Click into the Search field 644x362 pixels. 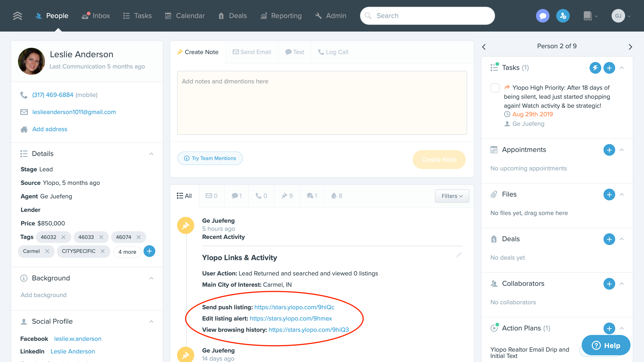(428, 16)
